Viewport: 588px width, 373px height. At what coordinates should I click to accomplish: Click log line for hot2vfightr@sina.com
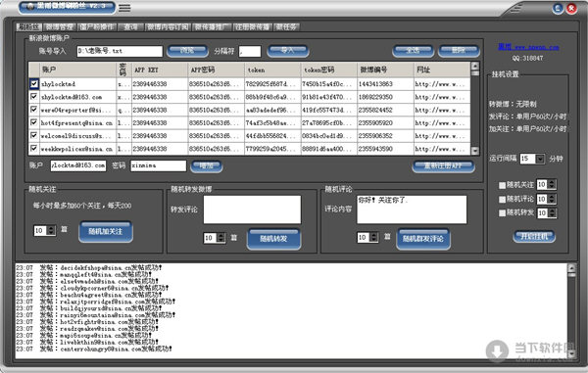tap(87, 321)
